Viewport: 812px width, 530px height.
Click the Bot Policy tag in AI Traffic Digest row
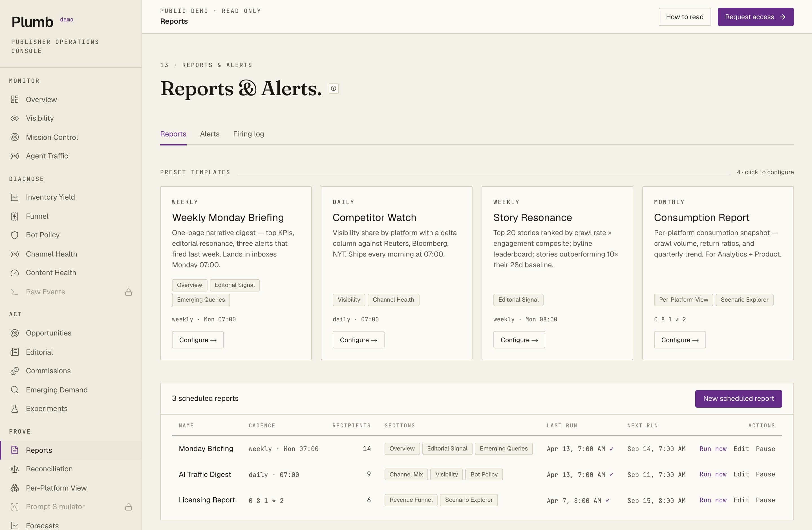pos(484,474)
